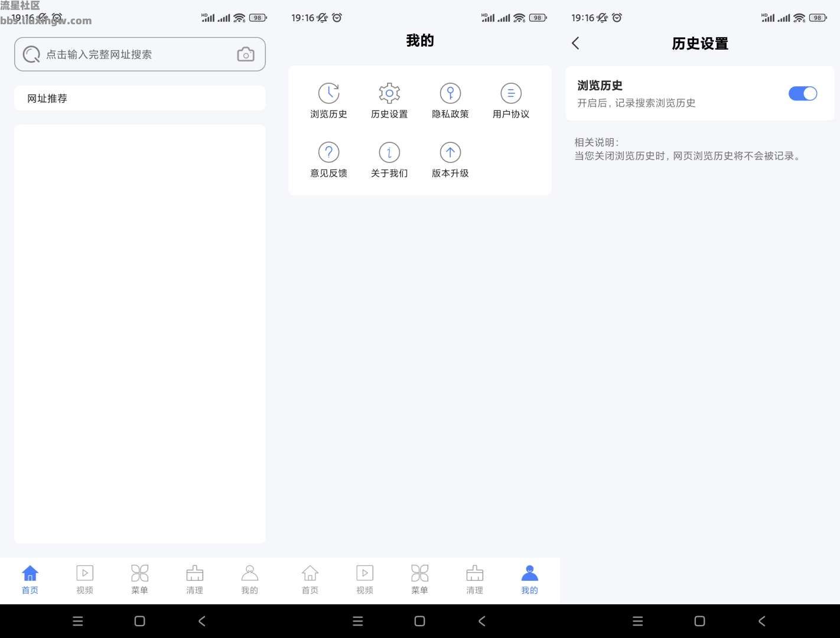Open 历史设置 gear icon
The image size is (840, 638).
389,93
